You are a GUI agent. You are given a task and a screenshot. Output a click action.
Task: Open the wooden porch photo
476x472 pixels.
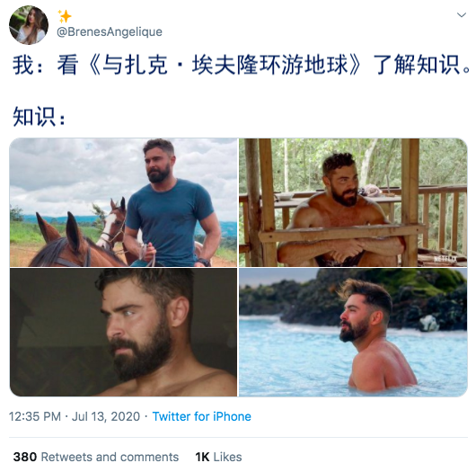[353, 202]
